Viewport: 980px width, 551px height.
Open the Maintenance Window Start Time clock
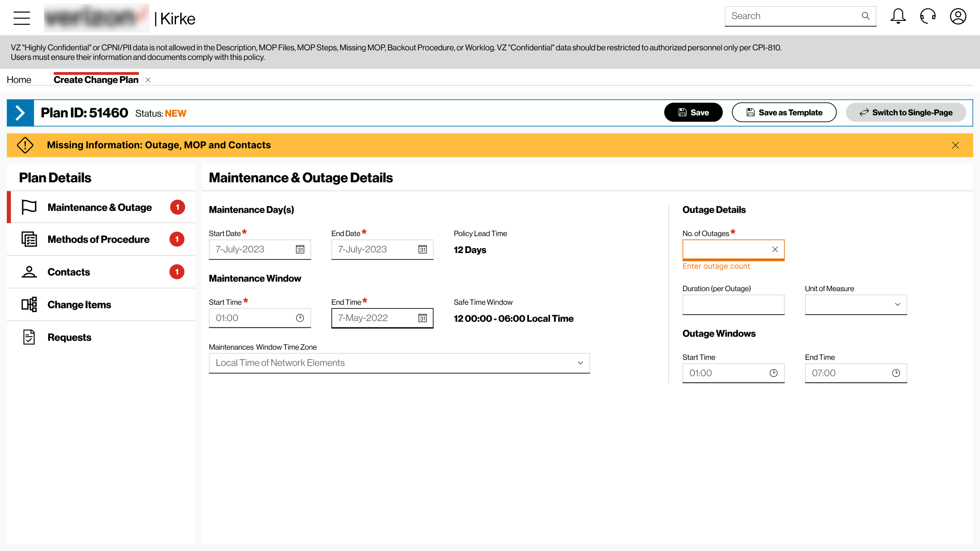pos(300,318)
